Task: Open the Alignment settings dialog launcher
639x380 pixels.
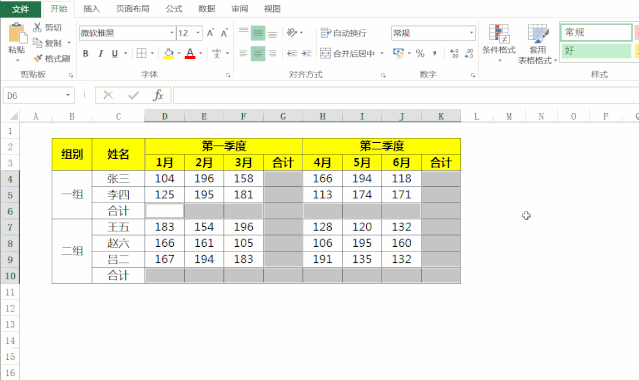Action: [x=383, y=75]
